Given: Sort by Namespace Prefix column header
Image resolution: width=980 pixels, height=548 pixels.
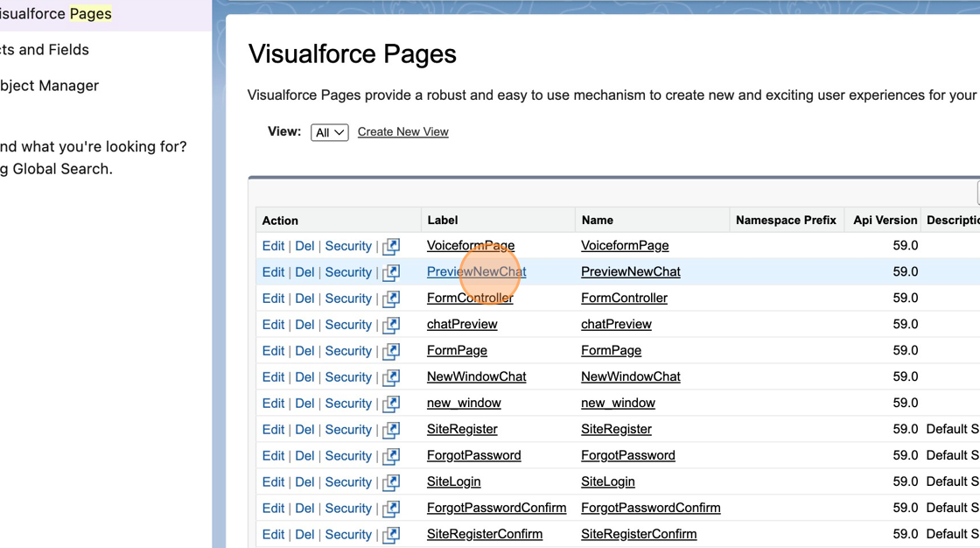Looking at the screenshot, I should (x=786, y=221).
